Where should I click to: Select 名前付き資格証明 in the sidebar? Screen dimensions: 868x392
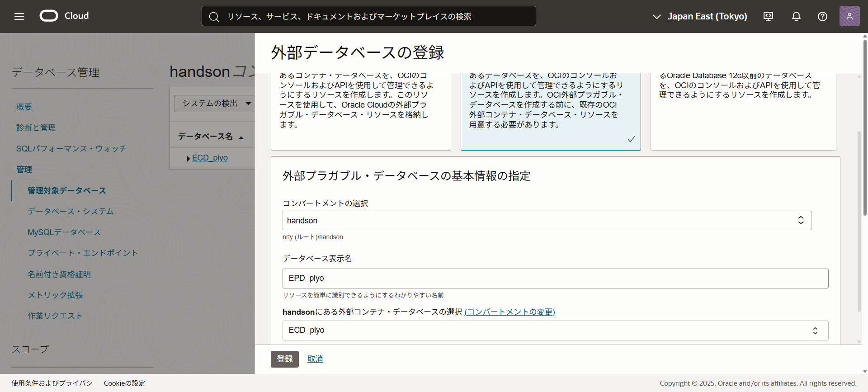click(59, 274)
